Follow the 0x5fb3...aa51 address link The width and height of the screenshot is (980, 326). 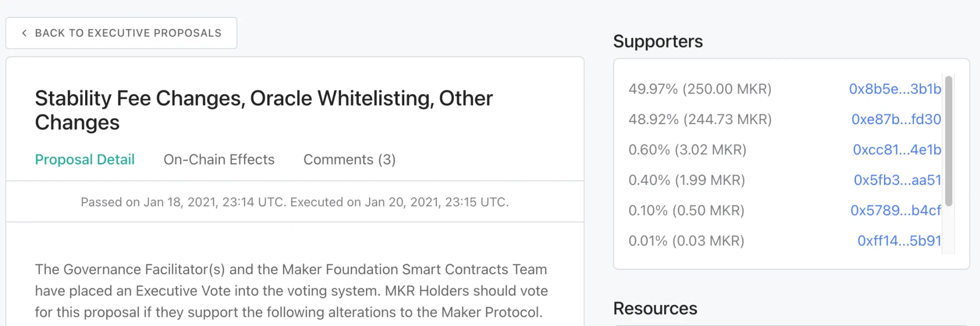[897, 180]
